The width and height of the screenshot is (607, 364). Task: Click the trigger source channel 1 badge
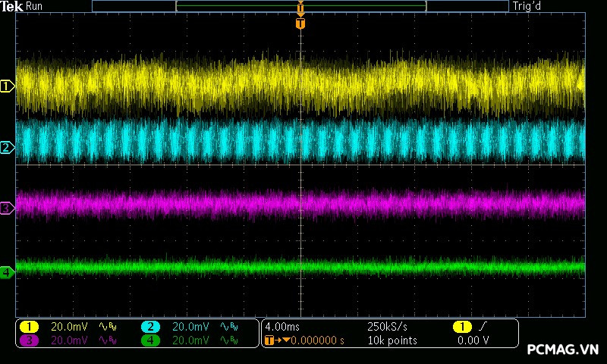pos(461,327)
